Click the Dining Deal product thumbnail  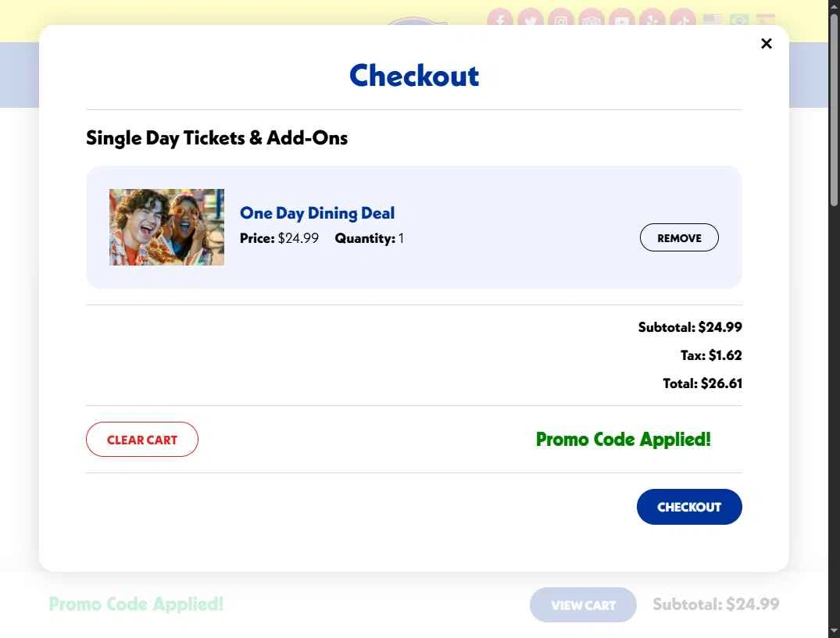(x=166, y=227)
